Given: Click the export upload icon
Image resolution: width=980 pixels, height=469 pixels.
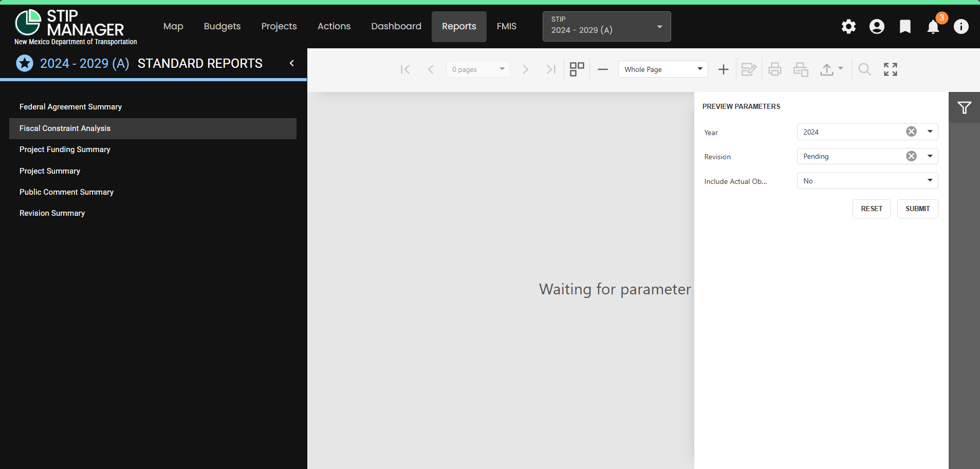Looking at the screenshot, I should tap(827, 69).
